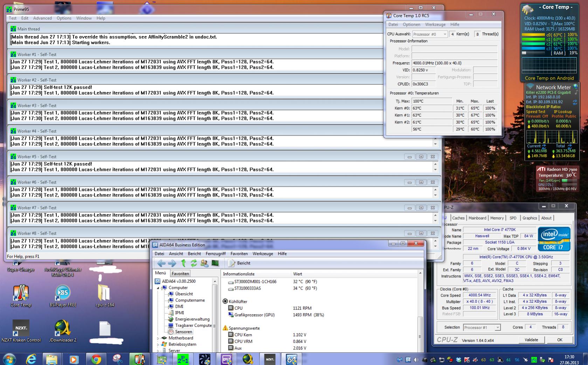
Task: Collapse the Computer node in AIDA64 tree
Action: click(158, 288)
